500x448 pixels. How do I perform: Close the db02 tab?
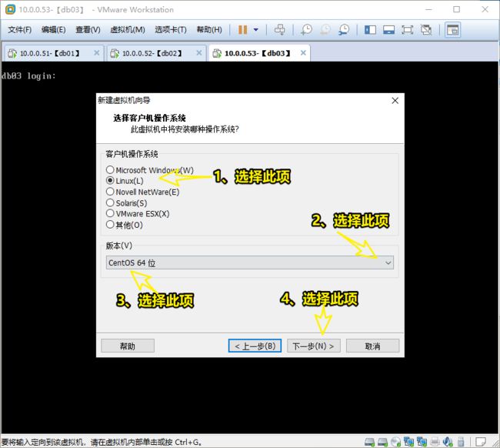click(199, 53)
